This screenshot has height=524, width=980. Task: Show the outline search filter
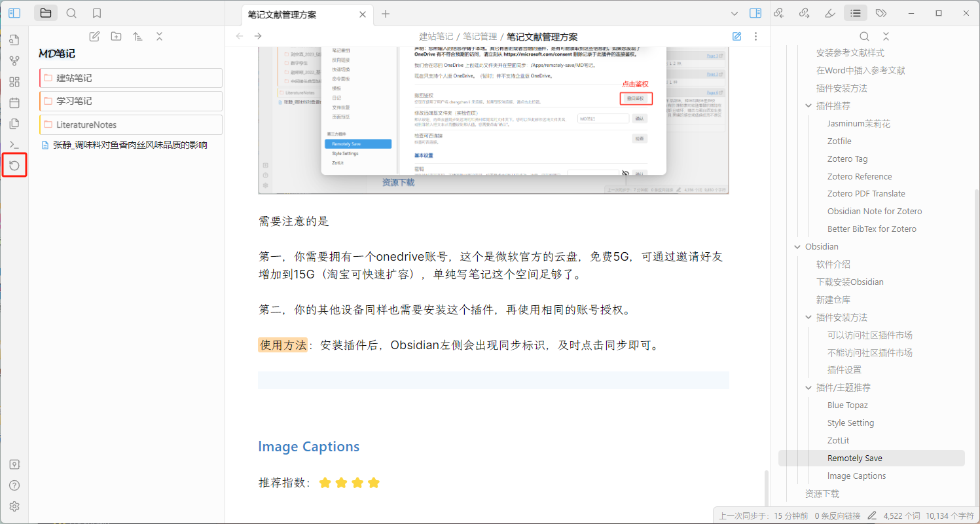[x=865, y=37]
